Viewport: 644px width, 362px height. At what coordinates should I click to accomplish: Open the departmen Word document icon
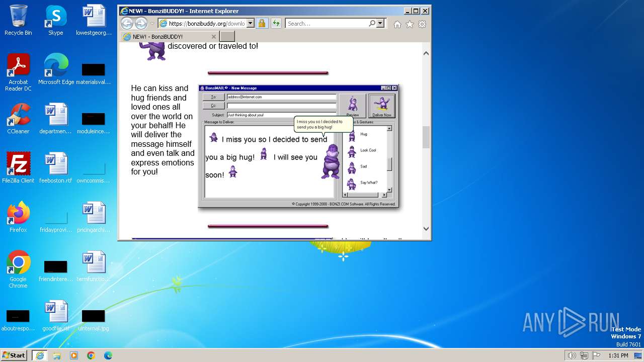pyautogui.click(x=55, y=119)
